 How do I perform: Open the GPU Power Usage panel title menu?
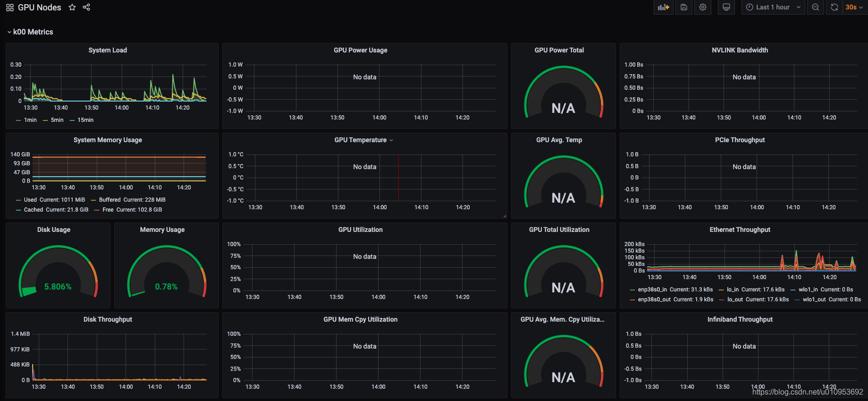(x=361, y=50)
